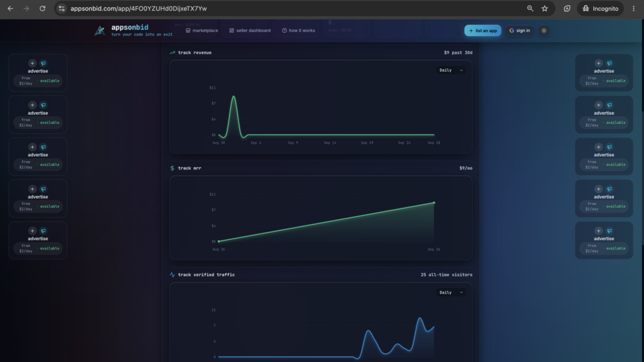Click the revenue spike peak in revenue chart
The height and width of the screenshot is (362, 644).
tap(233, 97)
